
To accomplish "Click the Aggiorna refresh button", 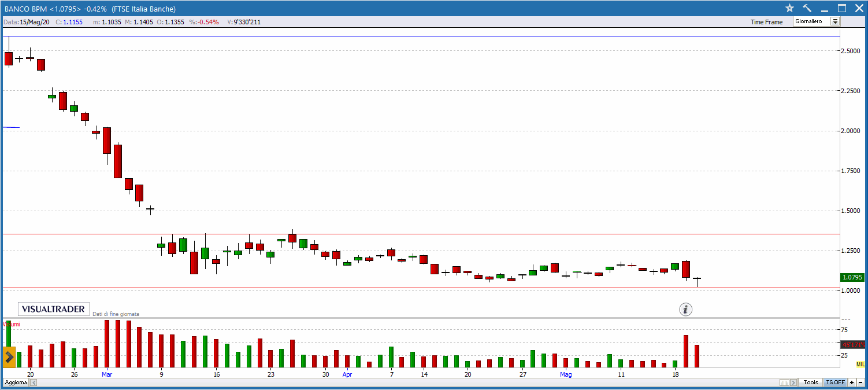I will click(x=16, y=382).
